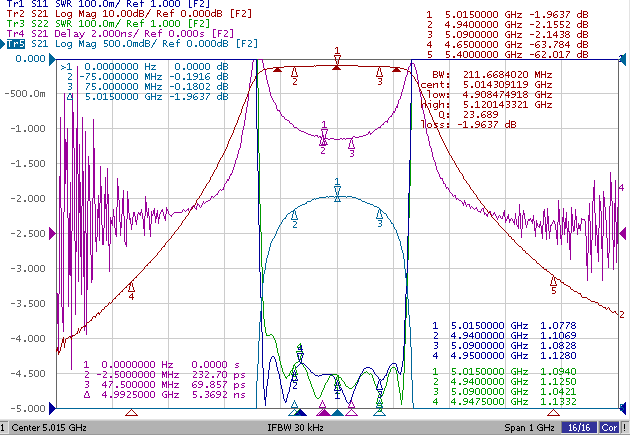This screenshot has width=630, height=435.
Task: Click S22 SWR row 5.0150000 GHz 1.0940
Action: (504, 372)
